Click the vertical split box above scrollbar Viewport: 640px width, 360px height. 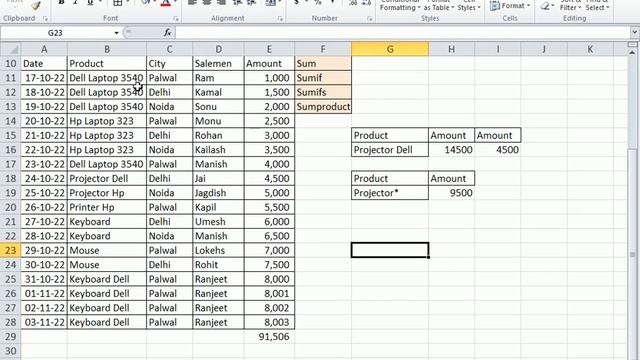(633, 44)
